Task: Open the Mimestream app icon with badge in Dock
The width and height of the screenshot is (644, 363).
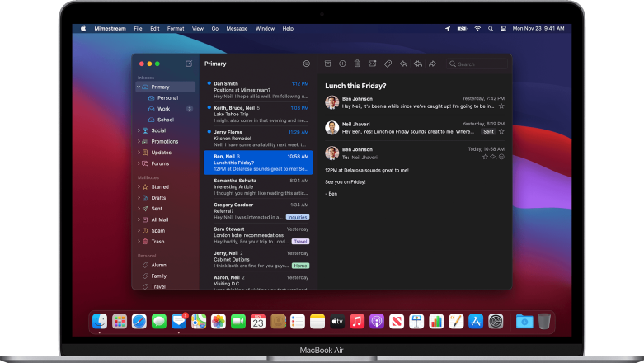Action: [x=179, y=322]
